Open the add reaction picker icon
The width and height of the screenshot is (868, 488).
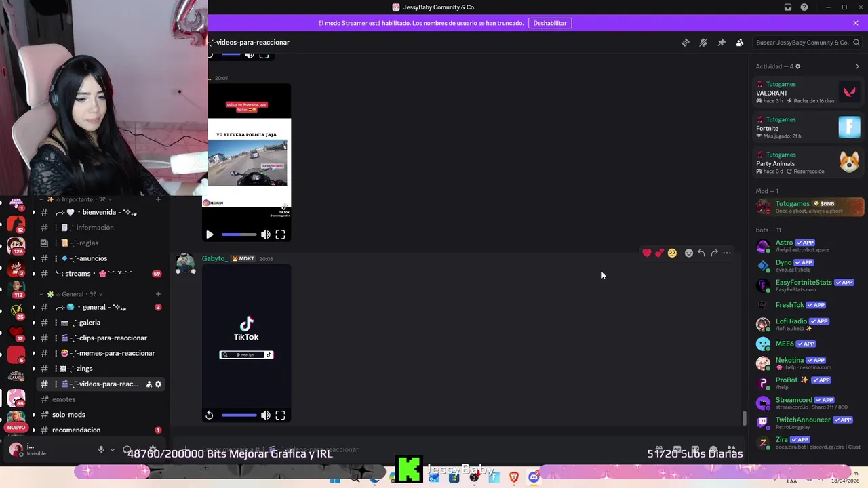pyautogui.click(x=689, y=253)
